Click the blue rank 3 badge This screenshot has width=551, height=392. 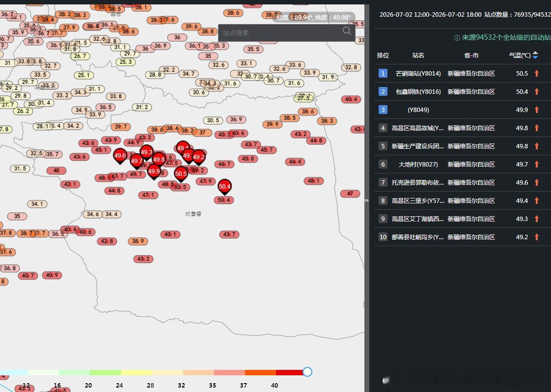tap(383, 110)
